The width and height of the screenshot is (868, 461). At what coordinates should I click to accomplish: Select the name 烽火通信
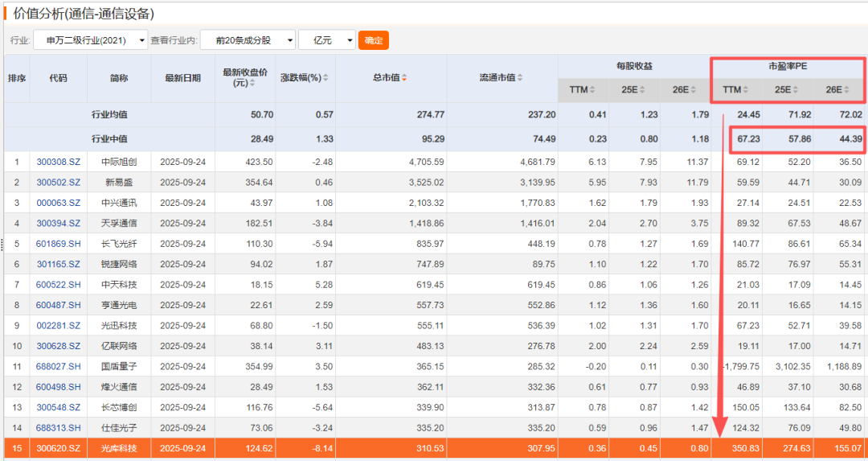(x=119, y=387)
